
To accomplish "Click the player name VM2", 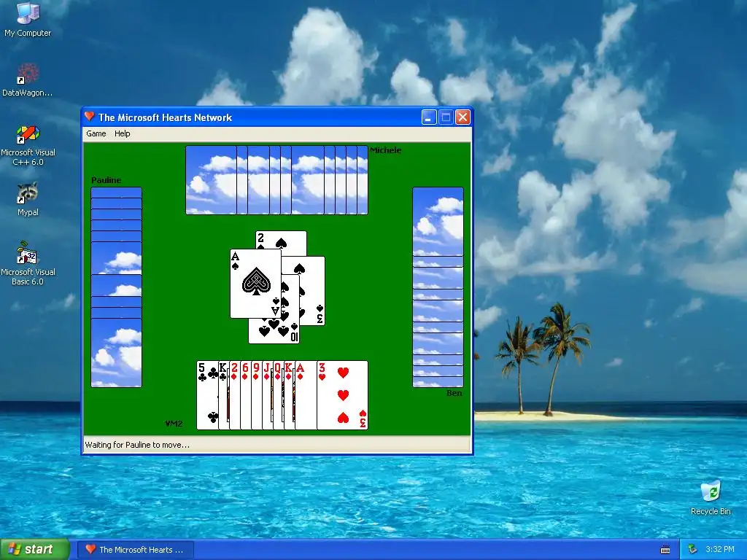I will click(174, 424).
